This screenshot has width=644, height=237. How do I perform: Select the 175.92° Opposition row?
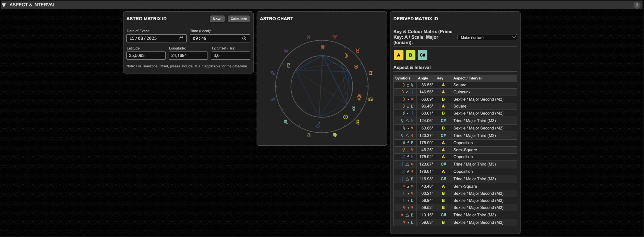pyautogui.click(x=455, y=157)
